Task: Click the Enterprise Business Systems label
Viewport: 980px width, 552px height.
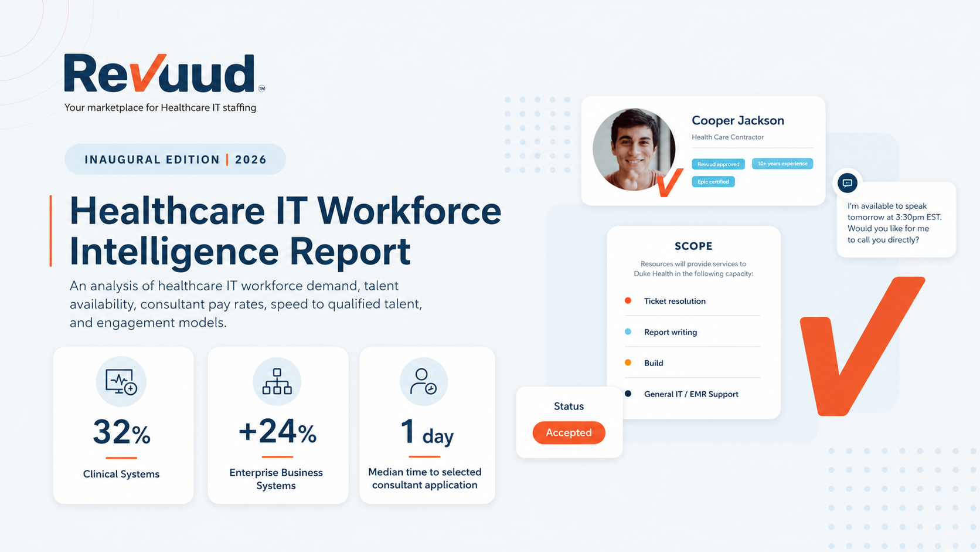Action: (x=276, y=479)
